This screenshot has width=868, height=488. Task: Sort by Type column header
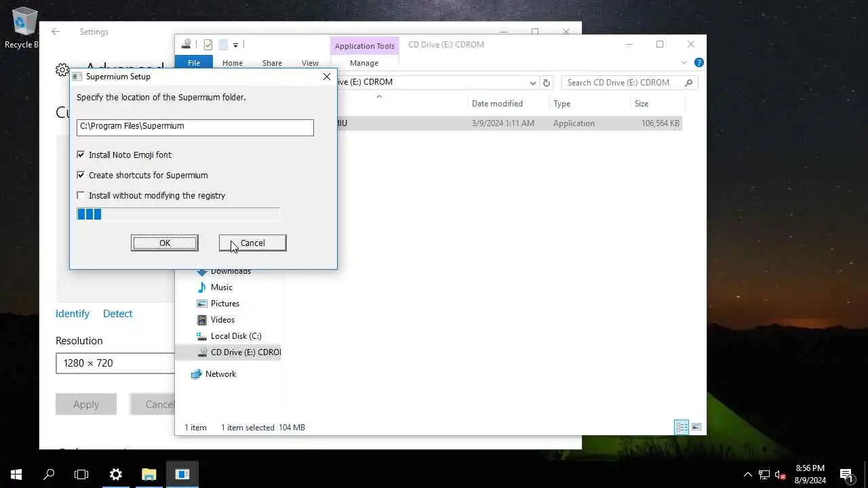click(x=561, y=104)
